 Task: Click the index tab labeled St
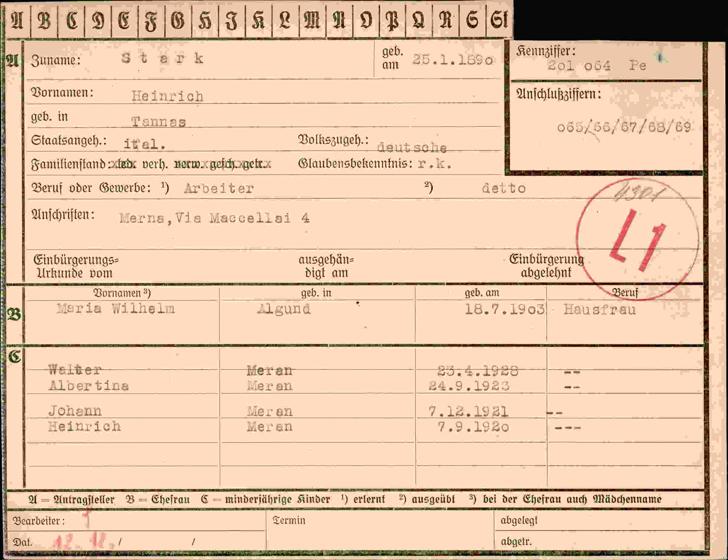(x=499, y=21)
